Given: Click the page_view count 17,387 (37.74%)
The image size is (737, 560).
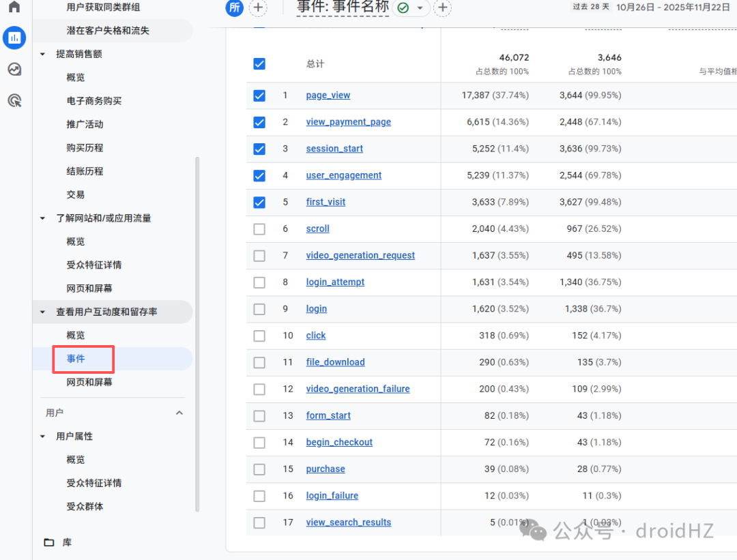Looking at the screenshot, I should click(x=495, y=95).
